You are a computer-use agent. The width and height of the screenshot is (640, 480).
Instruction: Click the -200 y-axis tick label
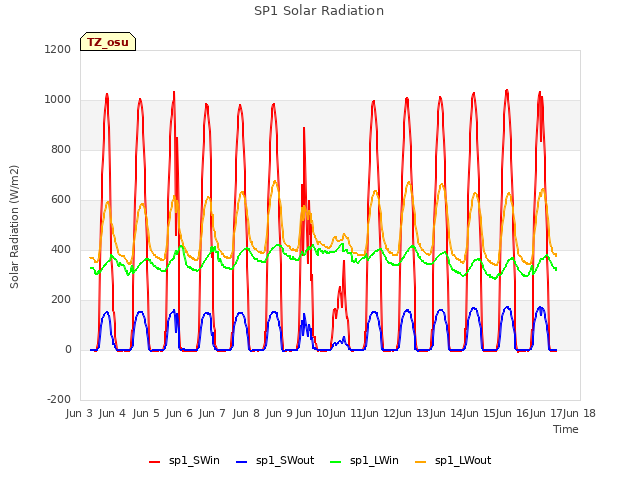click(59, 399)
